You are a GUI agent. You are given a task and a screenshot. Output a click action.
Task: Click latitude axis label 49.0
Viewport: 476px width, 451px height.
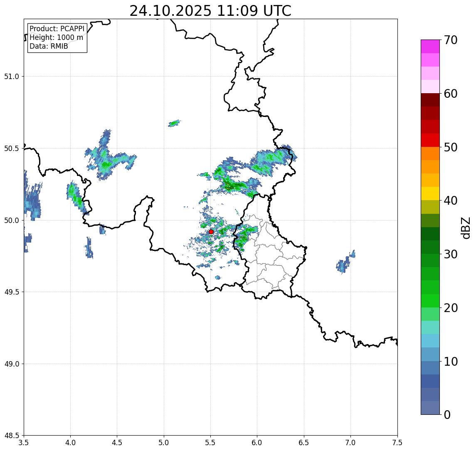(x=12, y=364)
